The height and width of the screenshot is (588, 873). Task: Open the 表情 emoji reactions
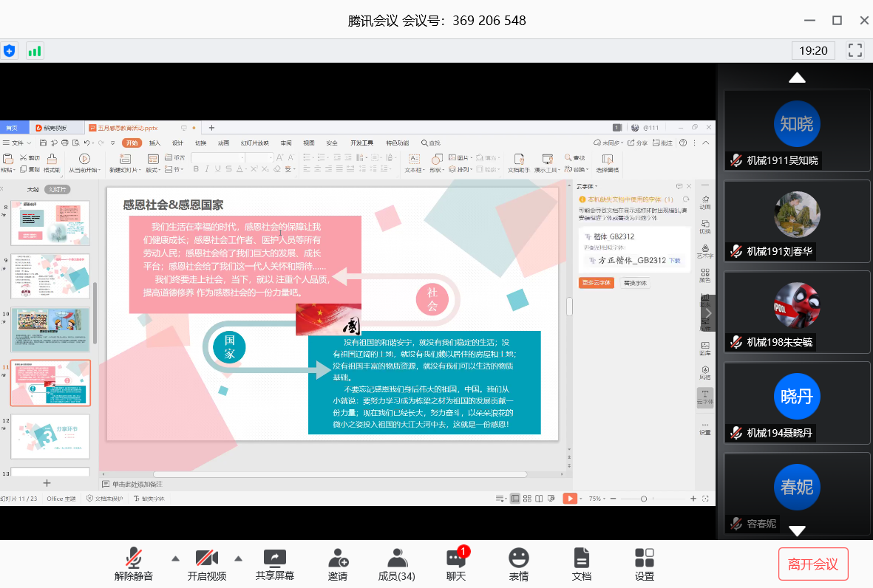(x=519, y=565)
